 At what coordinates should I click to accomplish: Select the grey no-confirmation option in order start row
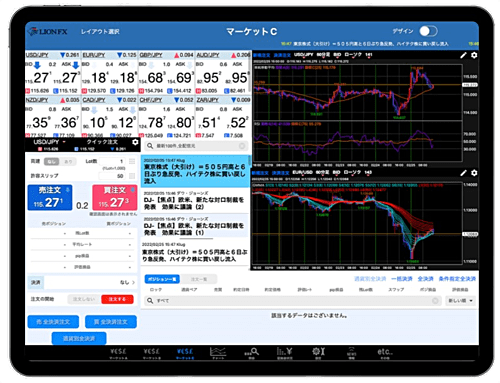(x=84, y=299)
